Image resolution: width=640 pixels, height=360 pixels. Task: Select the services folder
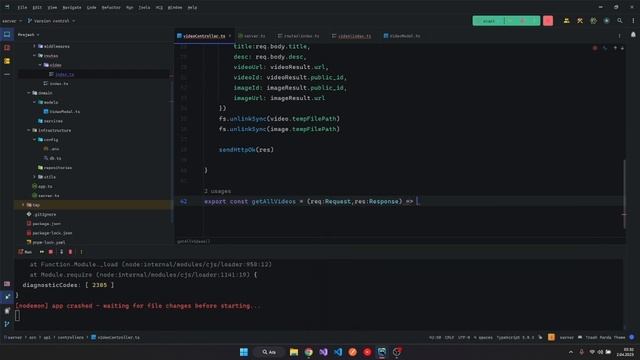pos(50,121)
